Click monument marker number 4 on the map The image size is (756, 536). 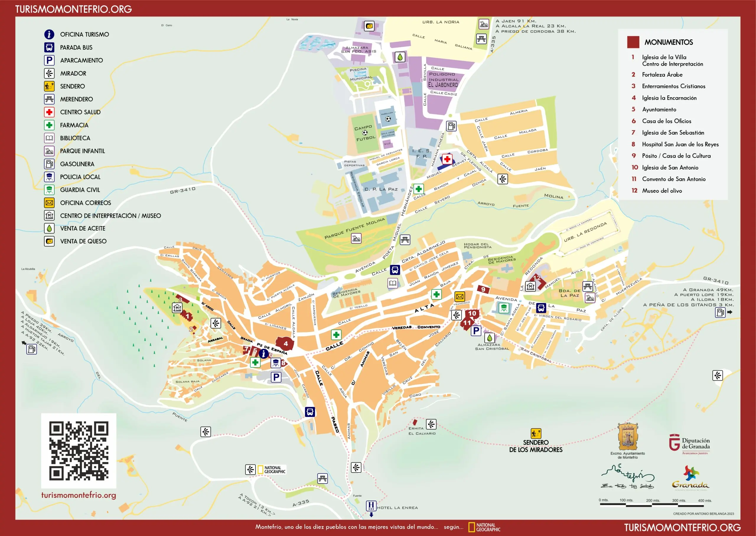285,344
